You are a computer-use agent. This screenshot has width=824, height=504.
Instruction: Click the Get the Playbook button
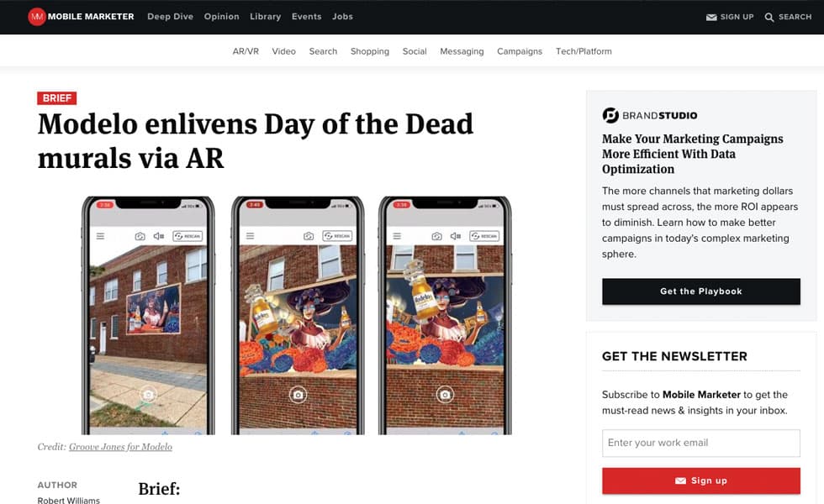(x=701, y=291)
